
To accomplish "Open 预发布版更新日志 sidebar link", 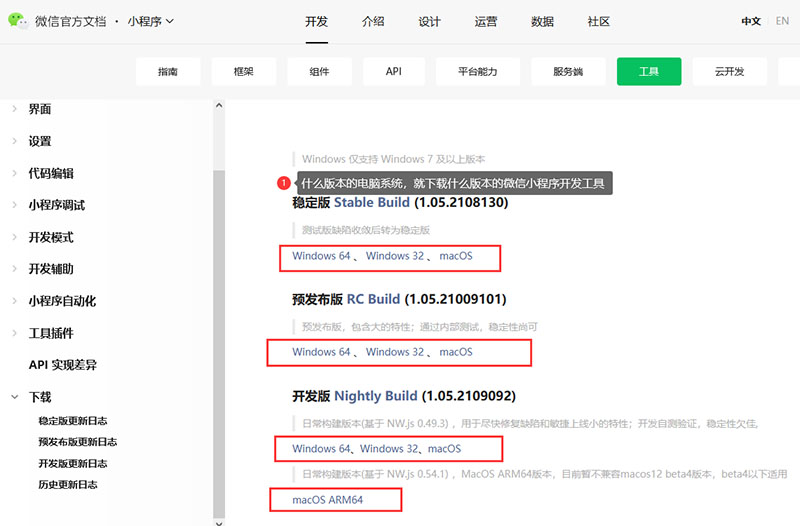I will tap(78, 442).
